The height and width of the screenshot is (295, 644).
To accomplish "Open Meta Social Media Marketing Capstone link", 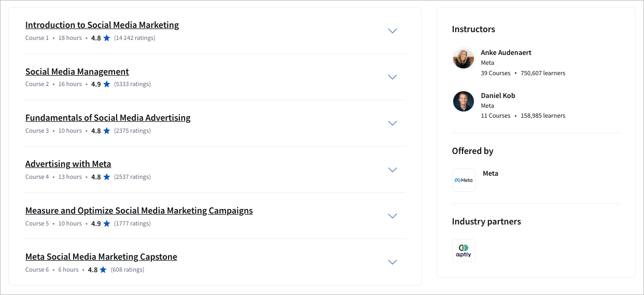I will (x=101, y=257).
